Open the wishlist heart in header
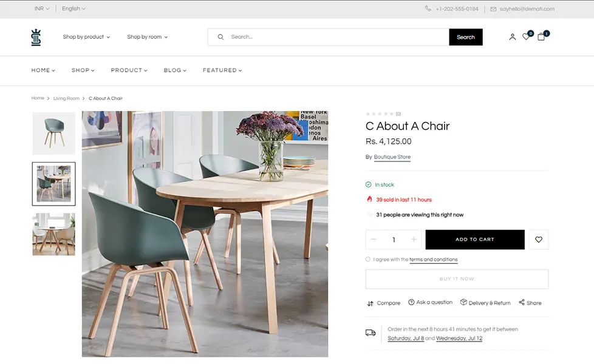This screenshot has height=364, width=594. (x=526, y=36)
